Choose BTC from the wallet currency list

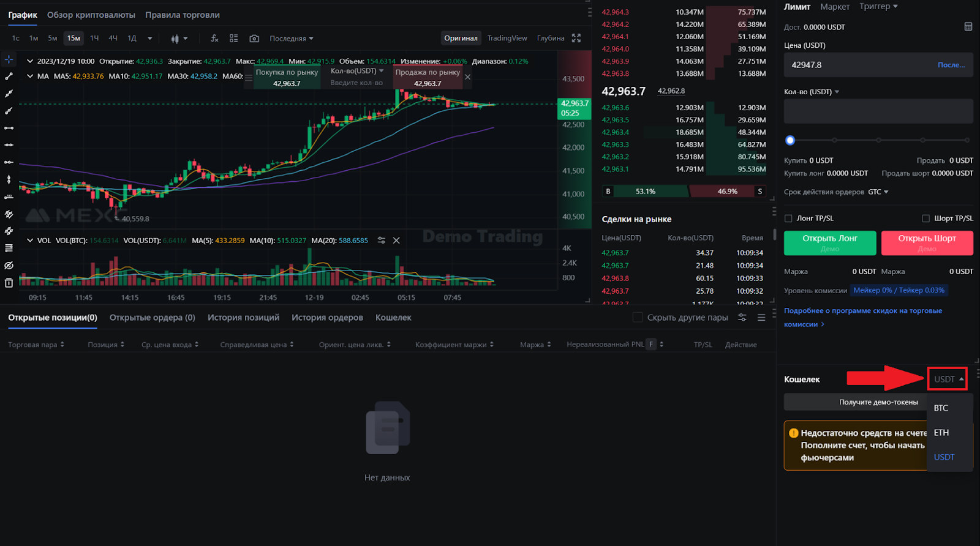coord(941,408)
